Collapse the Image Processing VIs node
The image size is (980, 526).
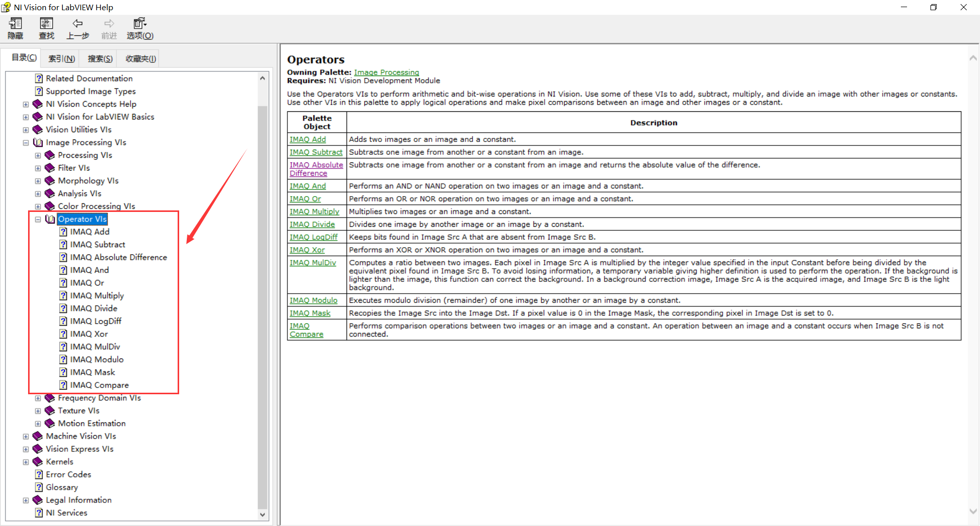point(26,142)
